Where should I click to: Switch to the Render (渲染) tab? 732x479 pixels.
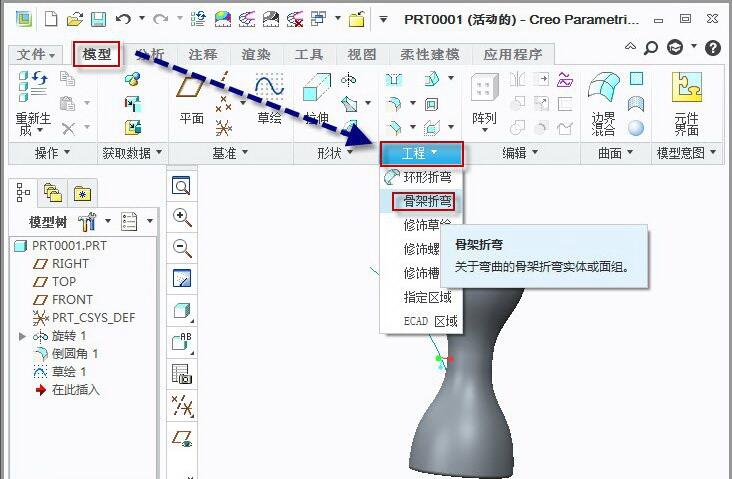pos(256,54)
